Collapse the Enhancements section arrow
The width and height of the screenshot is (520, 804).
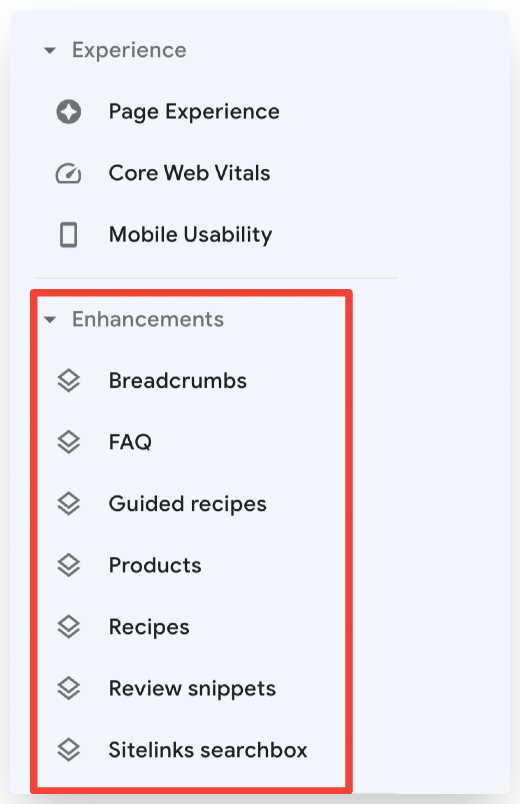tap(50, 320)
